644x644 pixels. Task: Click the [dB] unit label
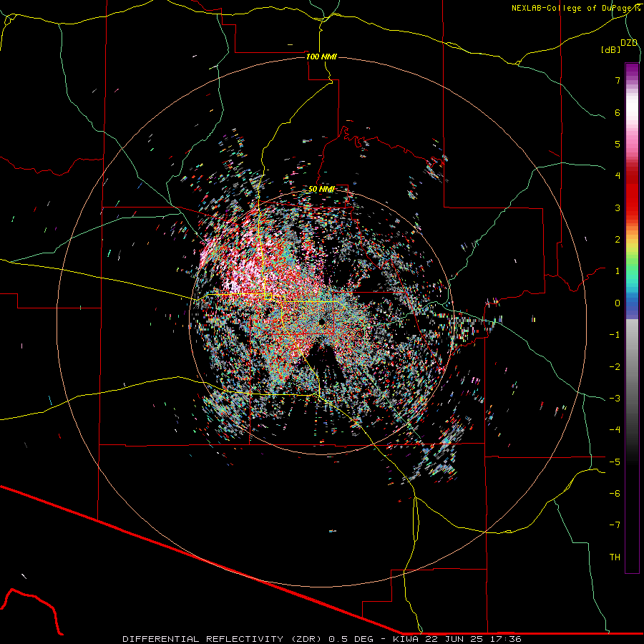coord(611,49)
